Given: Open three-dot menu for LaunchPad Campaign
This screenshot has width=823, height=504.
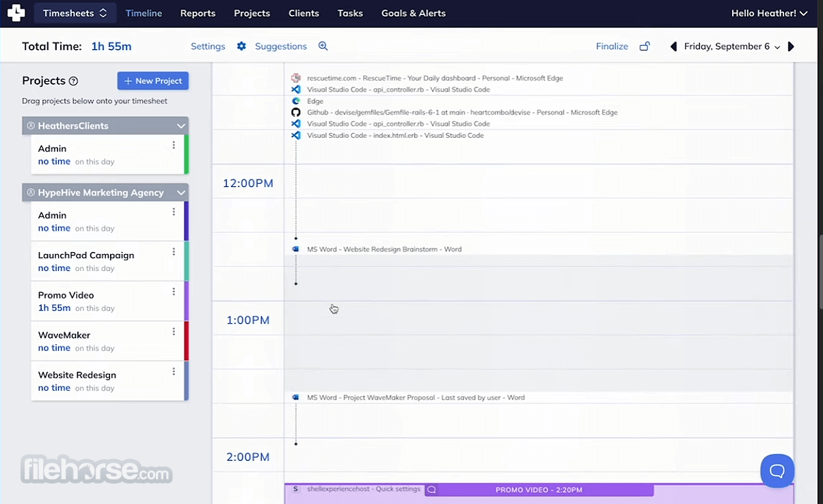Looking at the screenshot, I should [174, 251].
